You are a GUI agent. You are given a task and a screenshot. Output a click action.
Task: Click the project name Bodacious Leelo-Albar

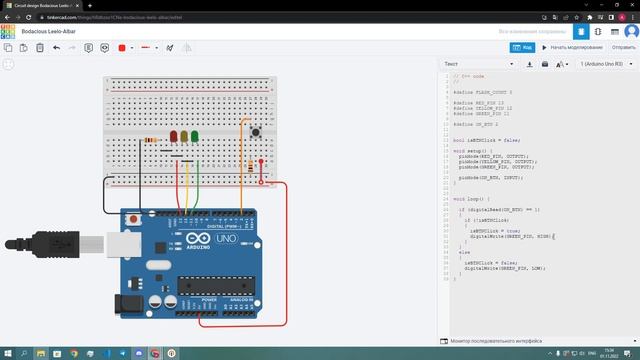pyautogui.click(x=49, y=31)
